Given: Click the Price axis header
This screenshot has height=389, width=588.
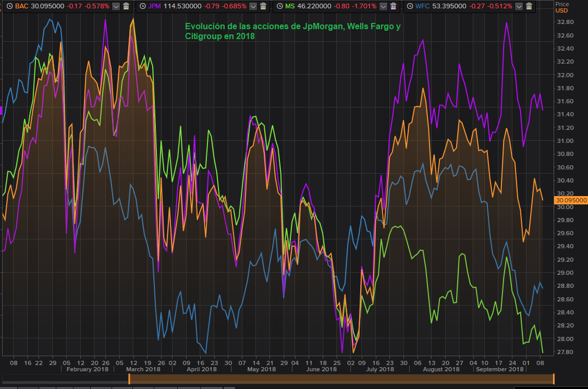Looking at the screenshot, I should click(x=562, y=4).
